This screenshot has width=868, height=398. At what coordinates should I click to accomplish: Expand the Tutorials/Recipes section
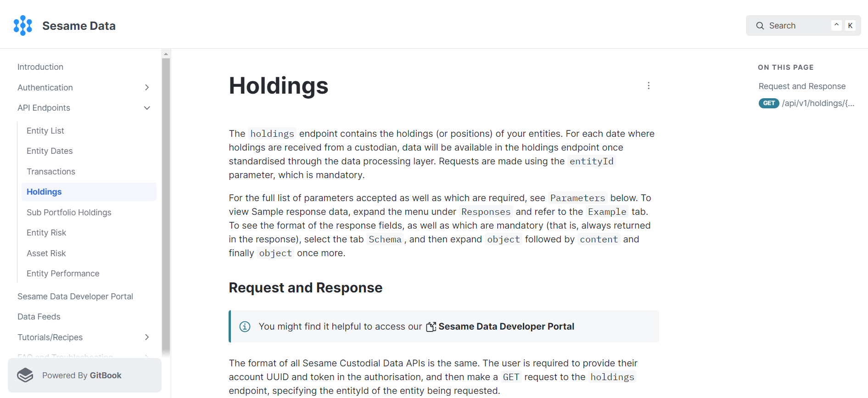click(146, 337)
